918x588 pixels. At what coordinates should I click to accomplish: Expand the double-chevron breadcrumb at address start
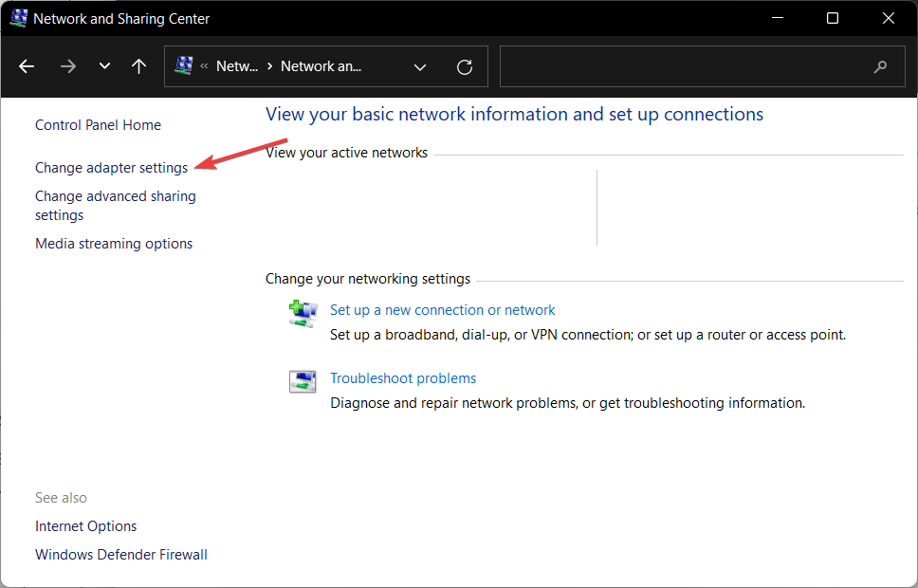[204, 66]
